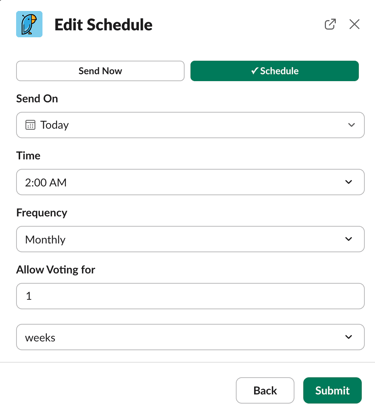The image size is (375, 416).
Task: Go Back to the previous step
Action: point(265,390)
